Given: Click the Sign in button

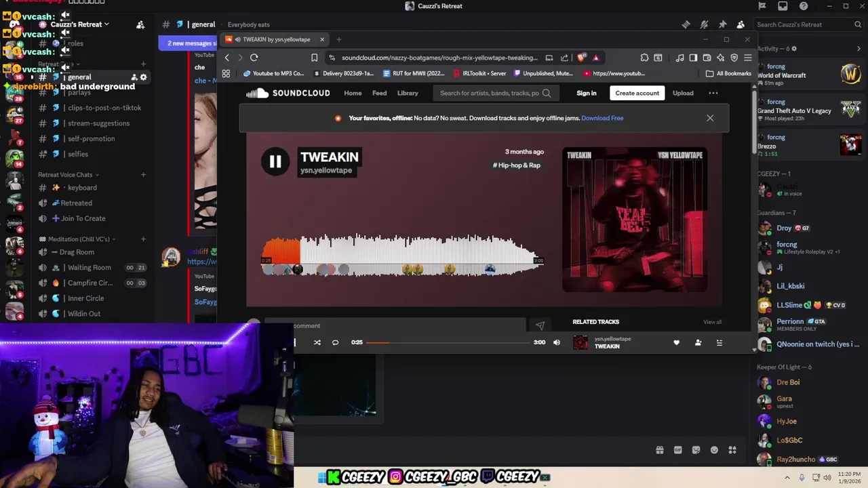Looking at the screenshot, I should click(587, 93).
